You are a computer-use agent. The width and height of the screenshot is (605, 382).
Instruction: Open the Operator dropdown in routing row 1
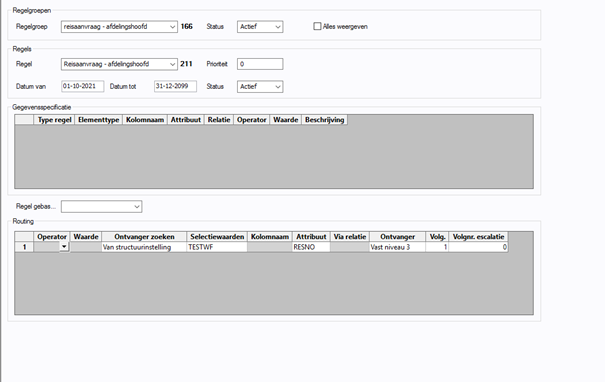pyautogui.click(x=64, y=247)
